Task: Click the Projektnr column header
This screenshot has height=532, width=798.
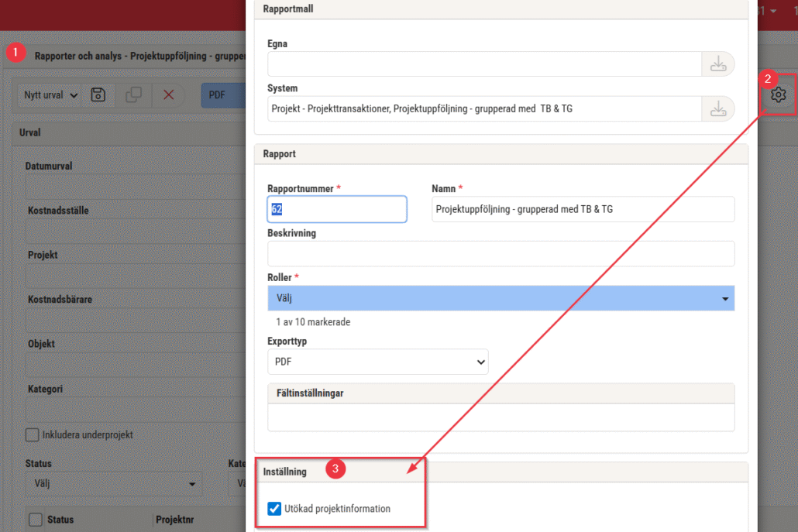Action: tap(174, 520)
